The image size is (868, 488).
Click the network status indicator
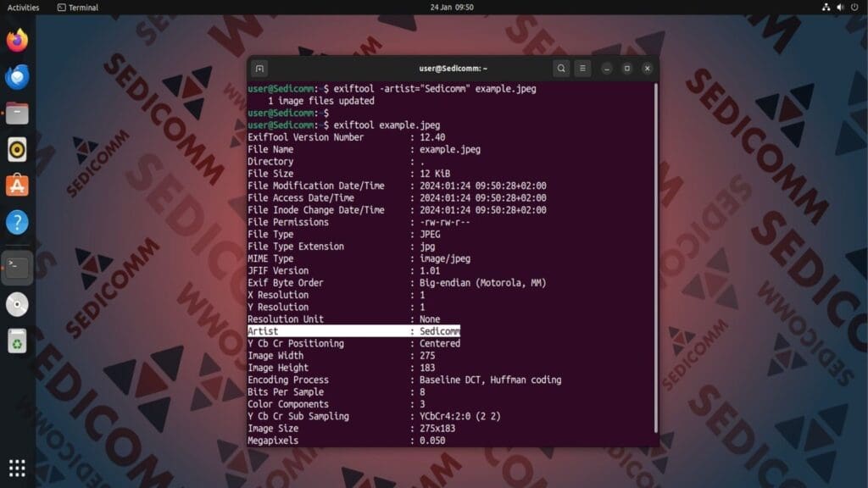(x=826, y=8)
